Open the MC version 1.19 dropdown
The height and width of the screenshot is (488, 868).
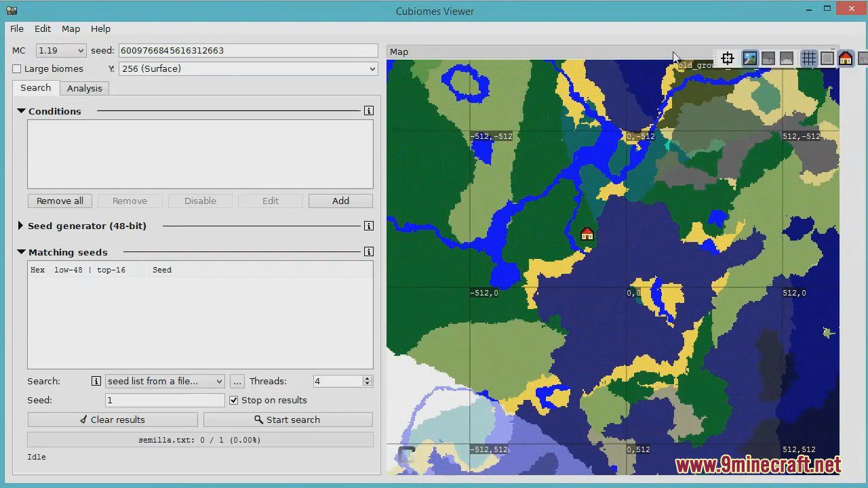(61, 51)
